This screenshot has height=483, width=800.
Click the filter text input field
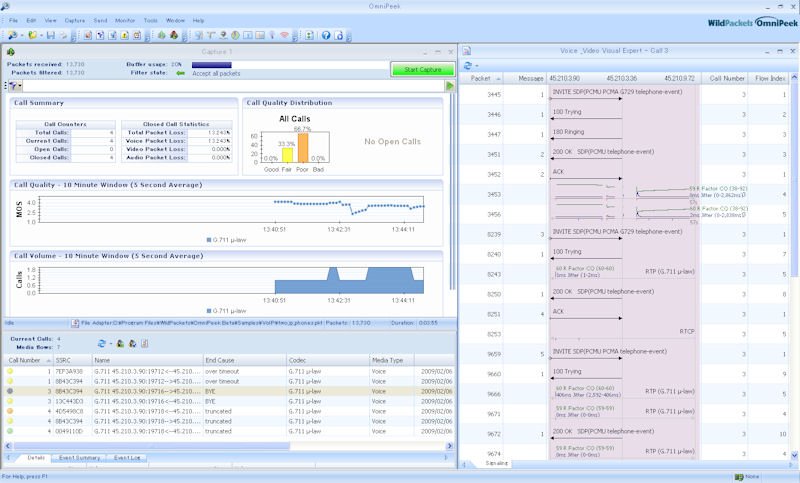[234, 86]
